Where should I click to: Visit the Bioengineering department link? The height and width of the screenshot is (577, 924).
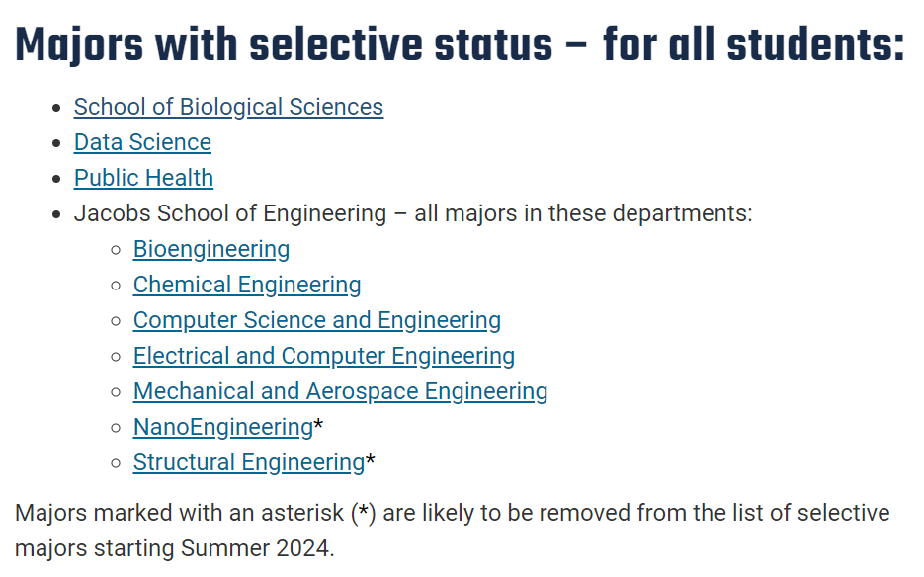click(211, 249)
